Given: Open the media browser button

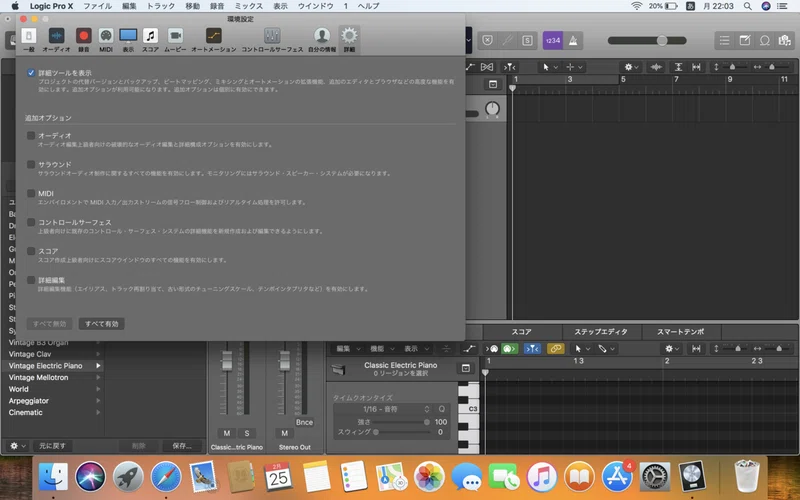Looking at the screenshot, I should point(785,40).
